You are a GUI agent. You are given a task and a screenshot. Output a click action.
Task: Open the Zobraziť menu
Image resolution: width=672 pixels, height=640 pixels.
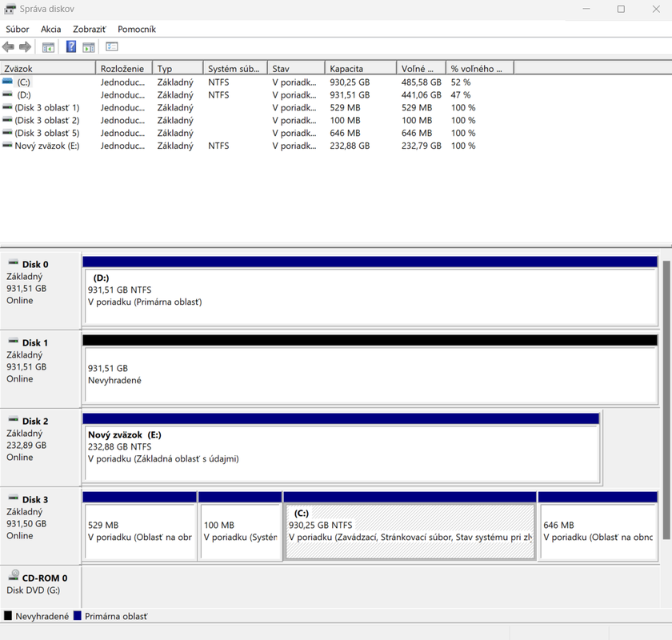point(89,29)
